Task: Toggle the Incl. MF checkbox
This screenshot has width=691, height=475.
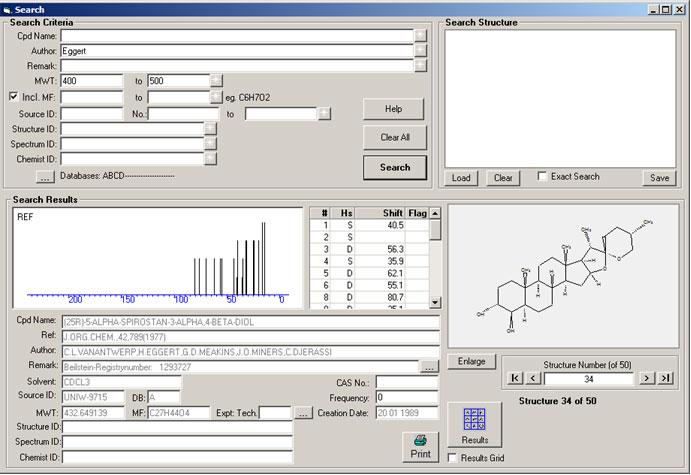Action: 13,97
